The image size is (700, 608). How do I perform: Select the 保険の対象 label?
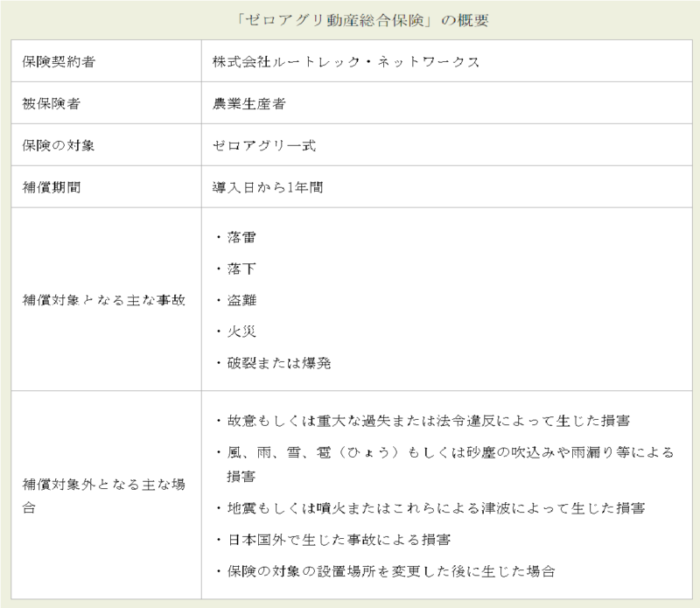(59, 145)
